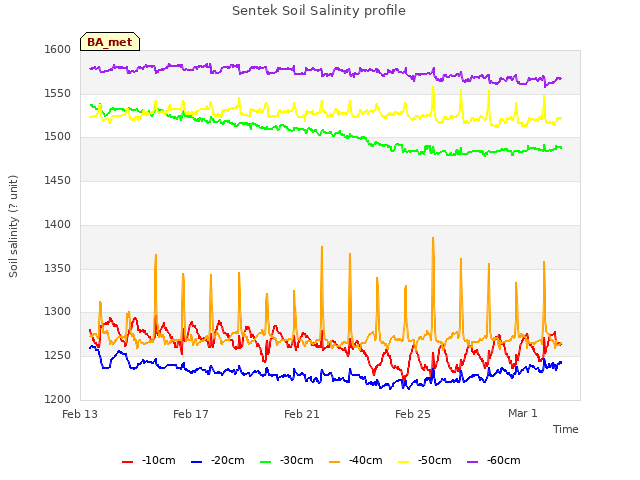Click the 1400 y-axis tick label
The image size is (640, 480).
click(x=58, y=224)
